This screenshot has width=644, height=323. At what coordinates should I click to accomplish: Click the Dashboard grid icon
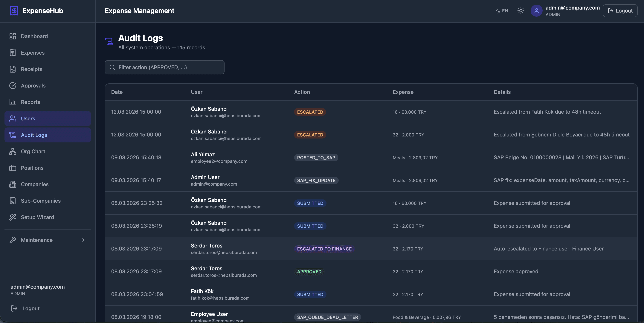pyautogui.click(x=13, y=36)
